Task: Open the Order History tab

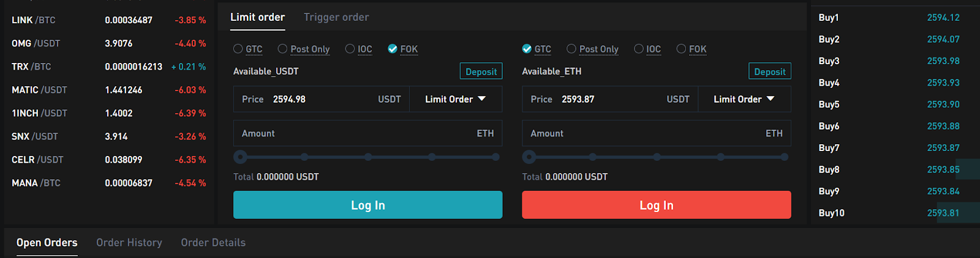Action: point(129,243)
